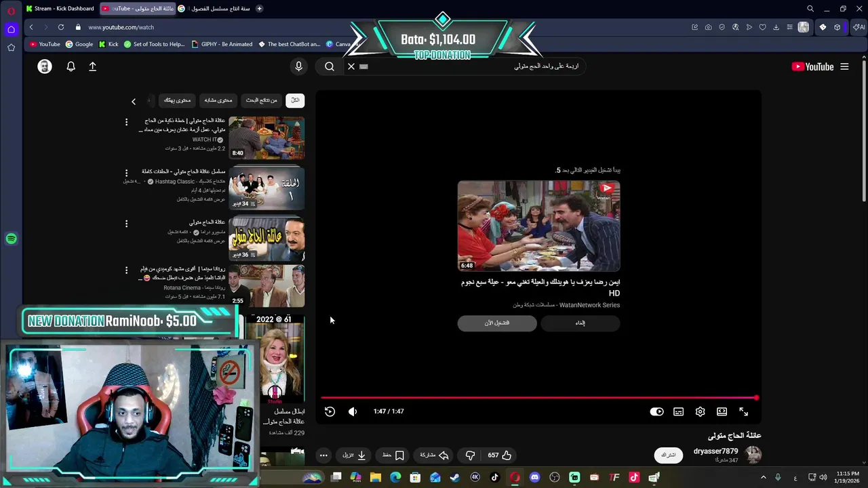Click the save حفظ bookmark button

coord(393,455)
